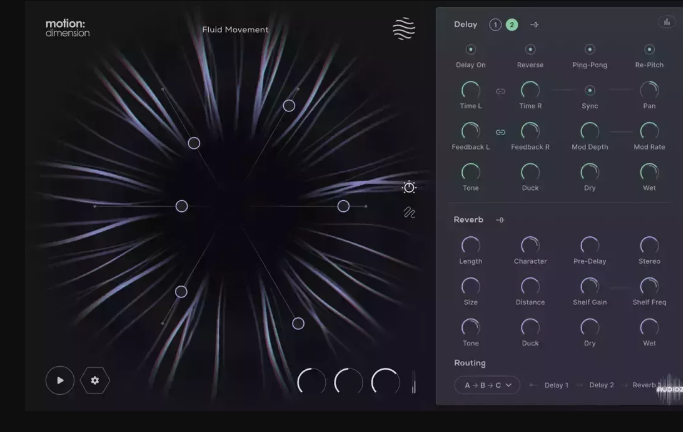Click the Reverb Dry knob
Image resolution: width=683 pixels, height=432 pixels.
[590, 327]
